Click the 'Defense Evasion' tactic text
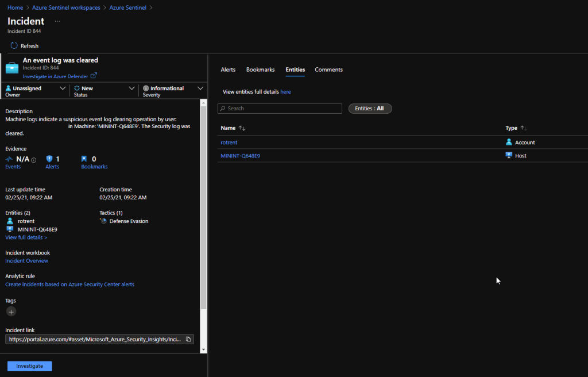This screenshot has width=588, height=377. pyautogui.click(x=129, y=221)
